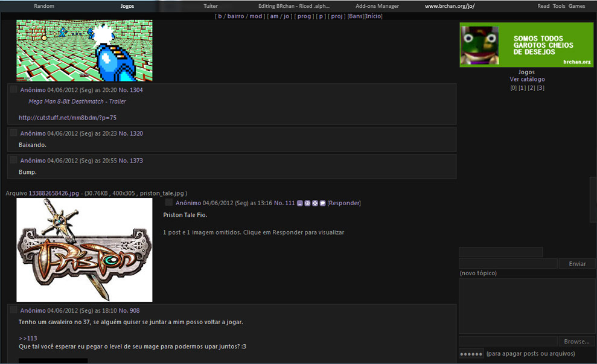Go to board b in navigation

click(220, 16)
